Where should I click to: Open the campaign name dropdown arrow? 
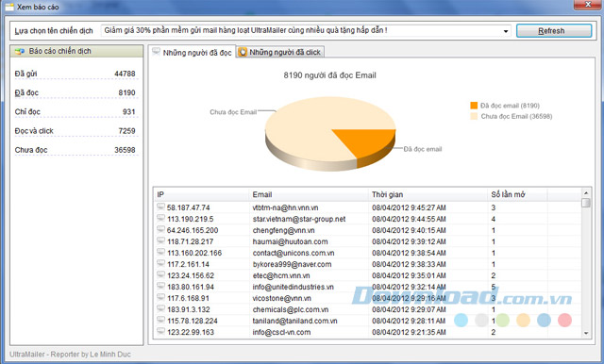pos(506,31)
